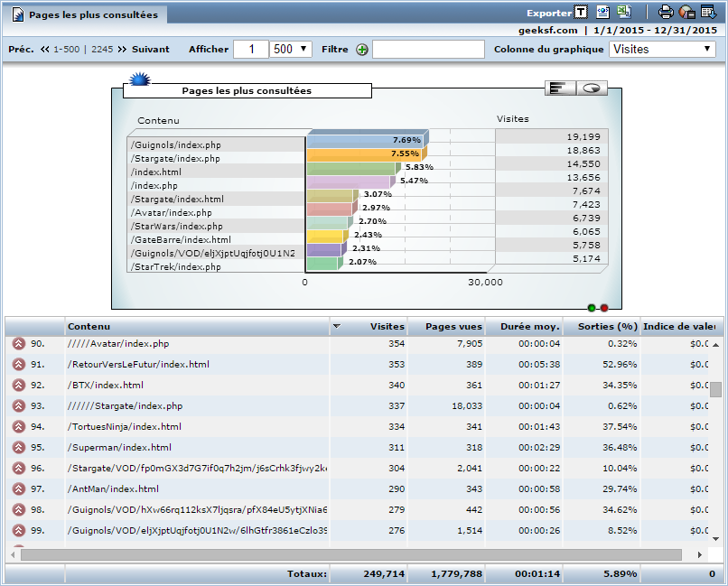Click Suivant next page link

(151, 49)
